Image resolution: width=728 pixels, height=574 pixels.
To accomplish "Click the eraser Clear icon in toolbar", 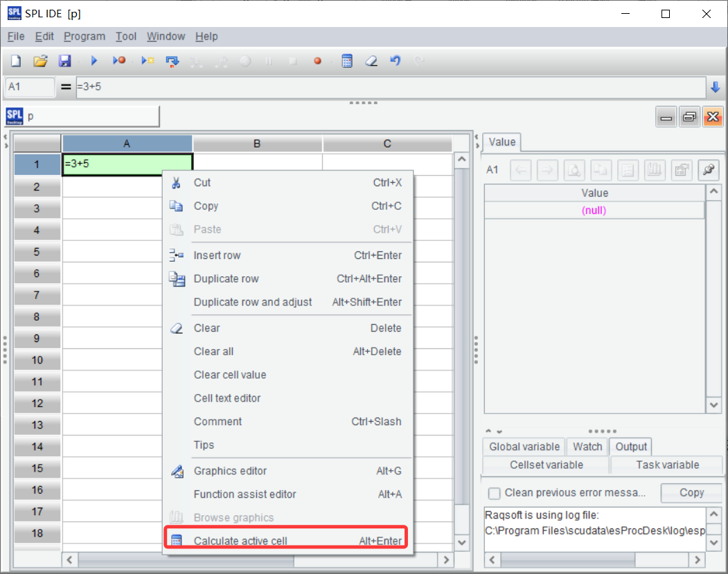I will coord(371,61).
